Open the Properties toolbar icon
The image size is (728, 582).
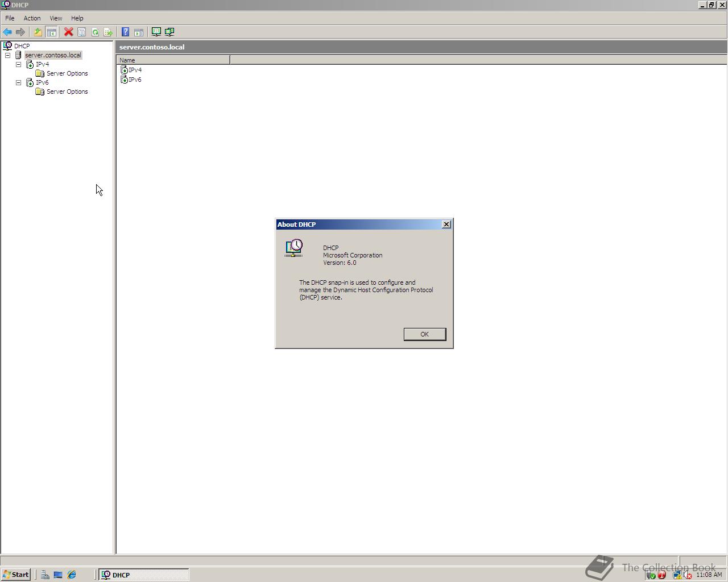coord(82,32)
